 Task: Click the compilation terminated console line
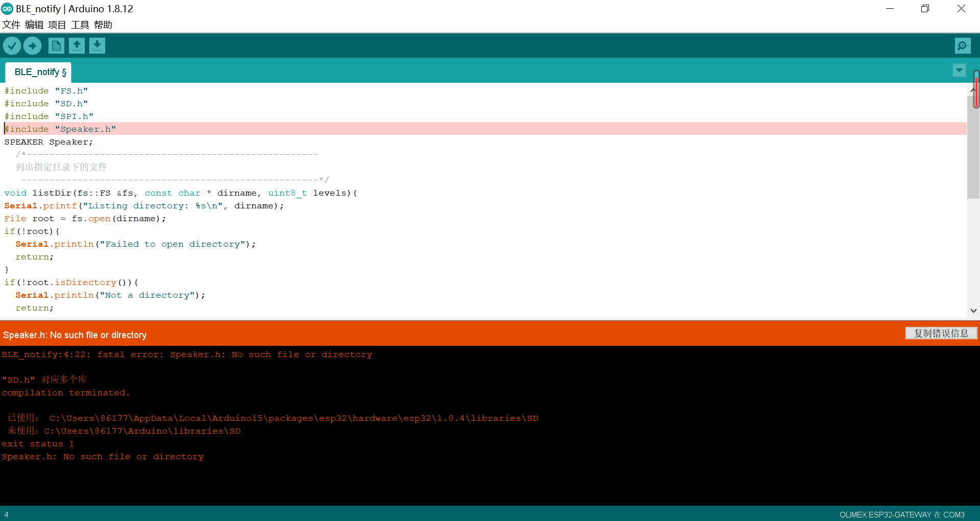(66, 393)
